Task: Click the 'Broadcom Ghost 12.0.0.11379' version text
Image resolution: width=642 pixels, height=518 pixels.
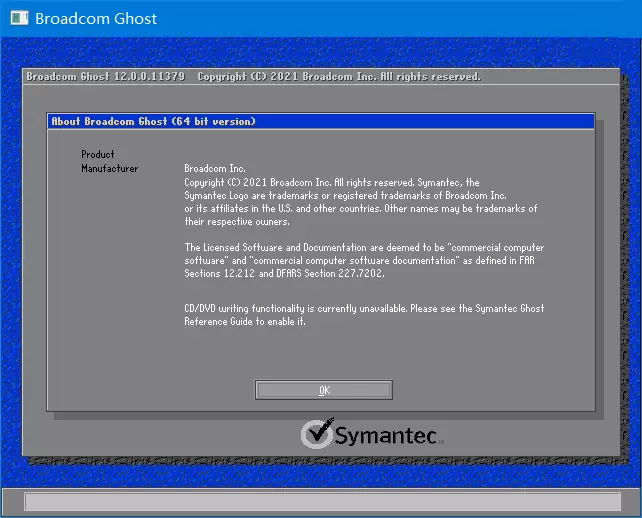Action: pos(106,77)
